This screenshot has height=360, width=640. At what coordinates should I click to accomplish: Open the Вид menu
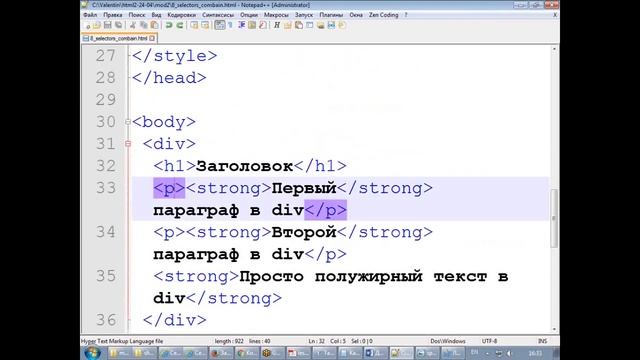(156, 15)
